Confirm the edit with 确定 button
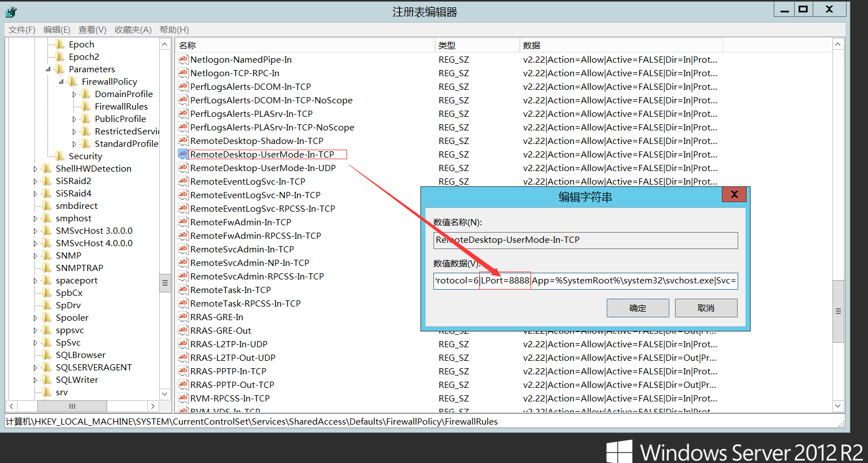The image size is (868, 463). [638, 308]
